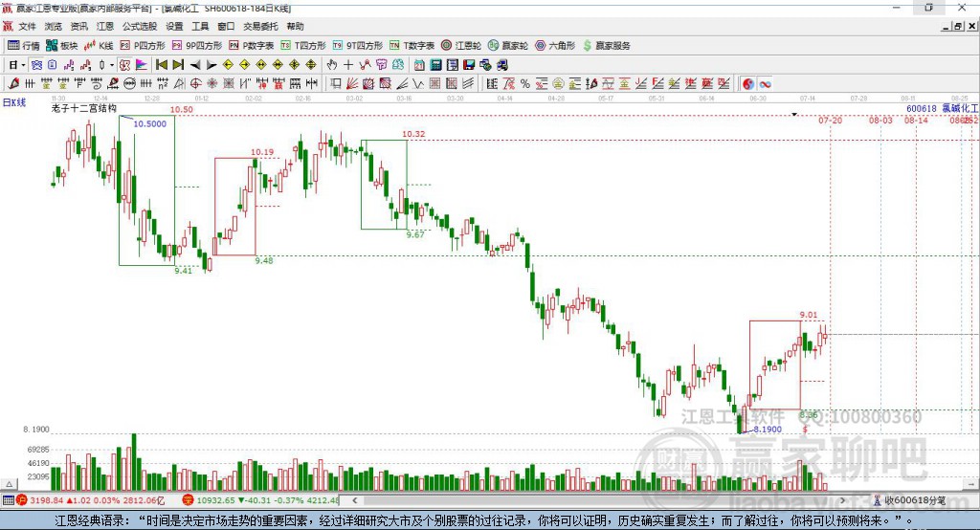Click the 10.32 red price label

tap(413, 134)
